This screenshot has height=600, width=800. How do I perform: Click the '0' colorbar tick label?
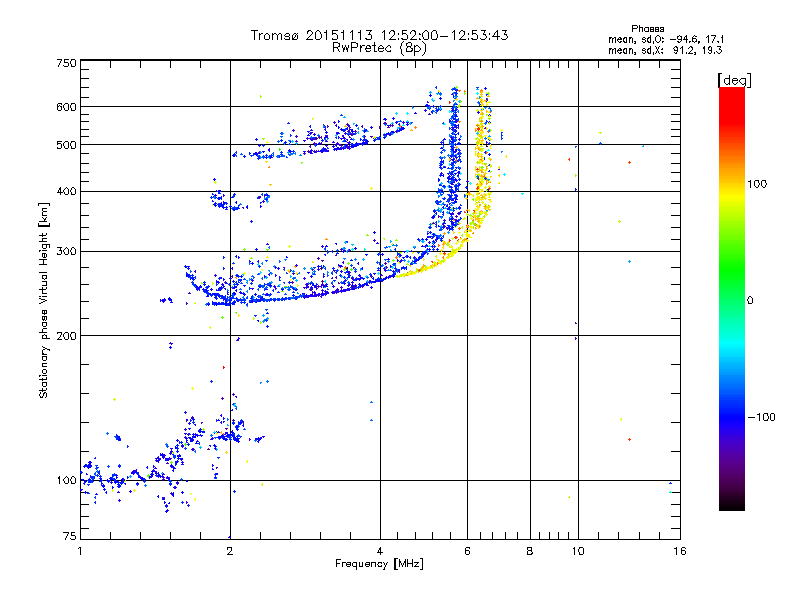750,301
